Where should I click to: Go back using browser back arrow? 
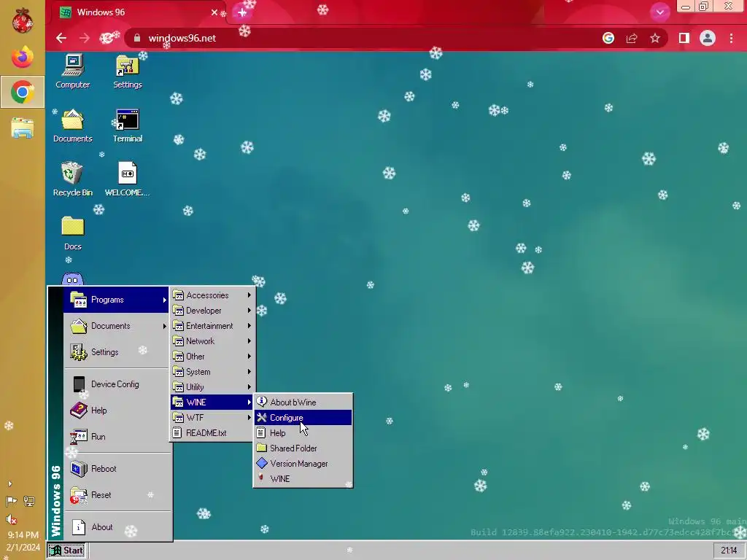tap(61, 38)
